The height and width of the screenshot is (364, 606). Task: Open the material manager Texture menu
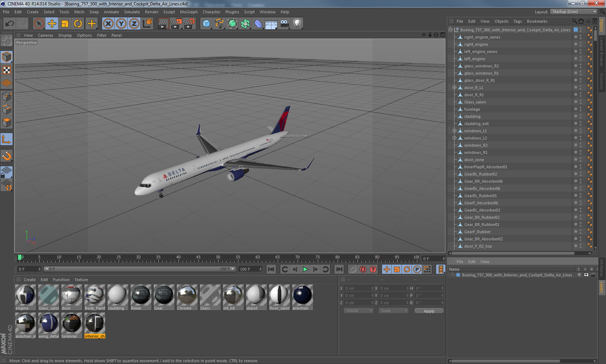(x=81, y=280)
